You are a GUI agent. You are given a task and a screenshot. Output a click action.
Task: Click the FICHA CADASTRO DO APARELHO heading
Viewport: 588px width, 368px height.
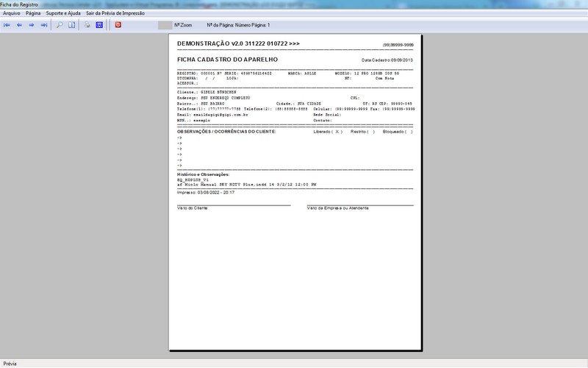click(226, 58)
